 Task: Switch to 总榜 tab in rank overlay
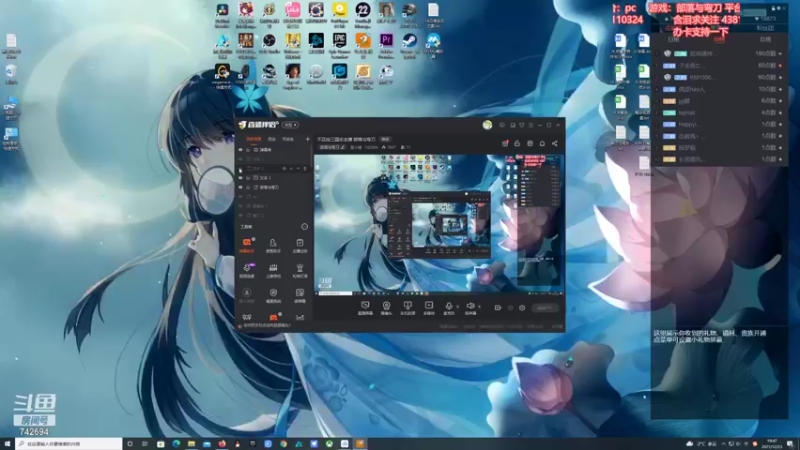(765, 39)
